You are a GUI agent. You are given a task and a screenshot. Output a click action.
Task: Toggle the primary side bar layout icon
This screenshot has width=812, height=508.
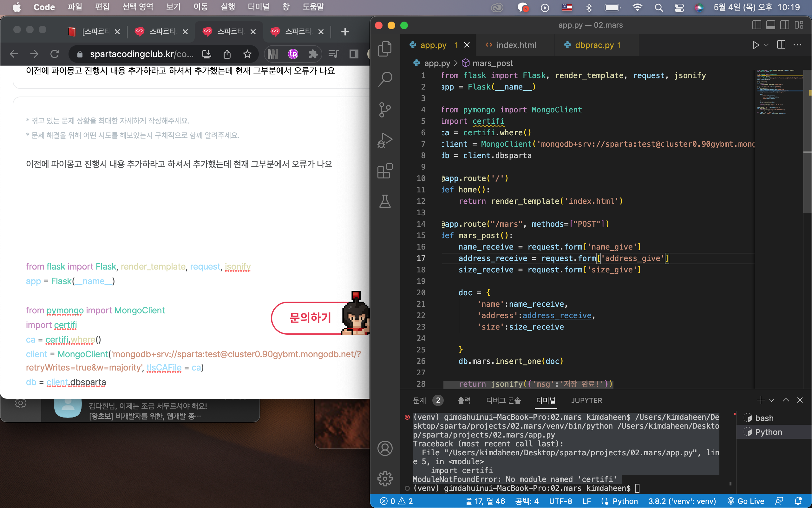coord(756,25)
